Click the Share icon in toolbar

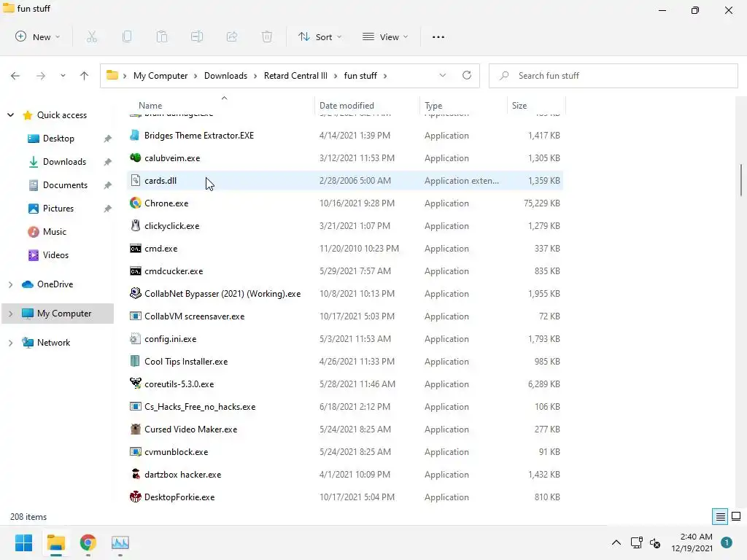pos(232,36)
